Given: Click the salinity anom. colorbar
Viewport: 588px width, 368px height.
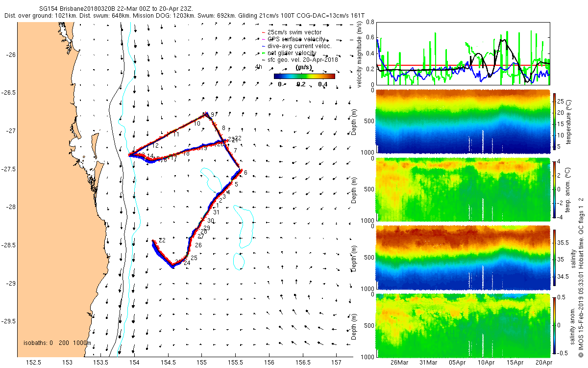Looking at the screenshot, I should coord(554,325).
